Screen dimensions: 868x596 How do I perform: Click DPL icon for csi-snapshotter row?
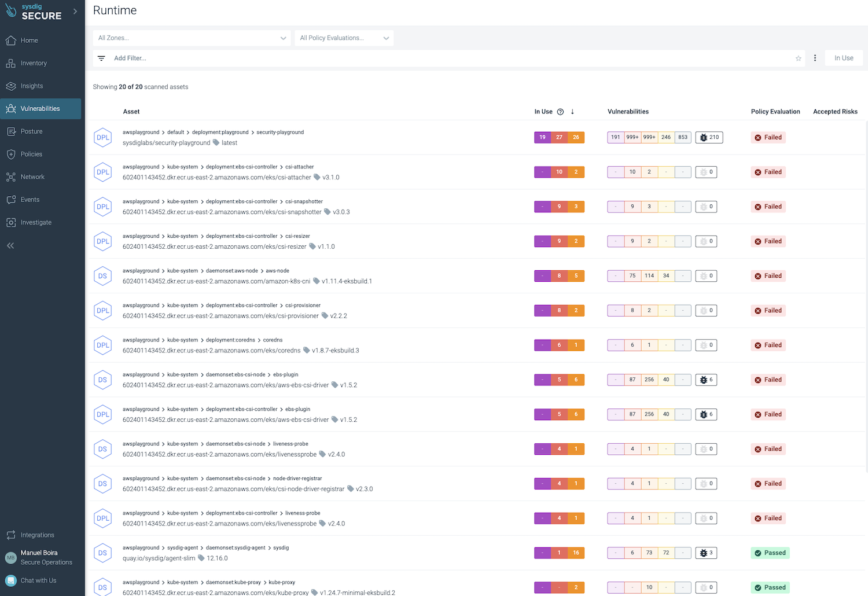(102, 207)
